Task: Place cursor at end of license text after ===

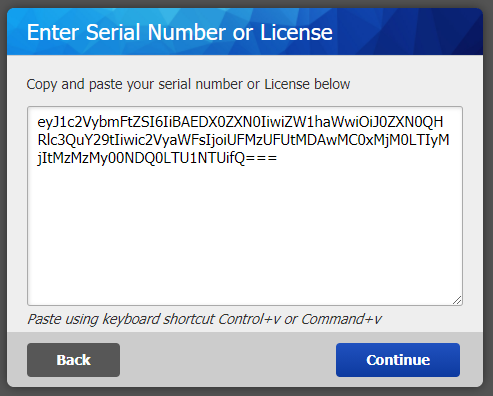Action: [277, 158]
